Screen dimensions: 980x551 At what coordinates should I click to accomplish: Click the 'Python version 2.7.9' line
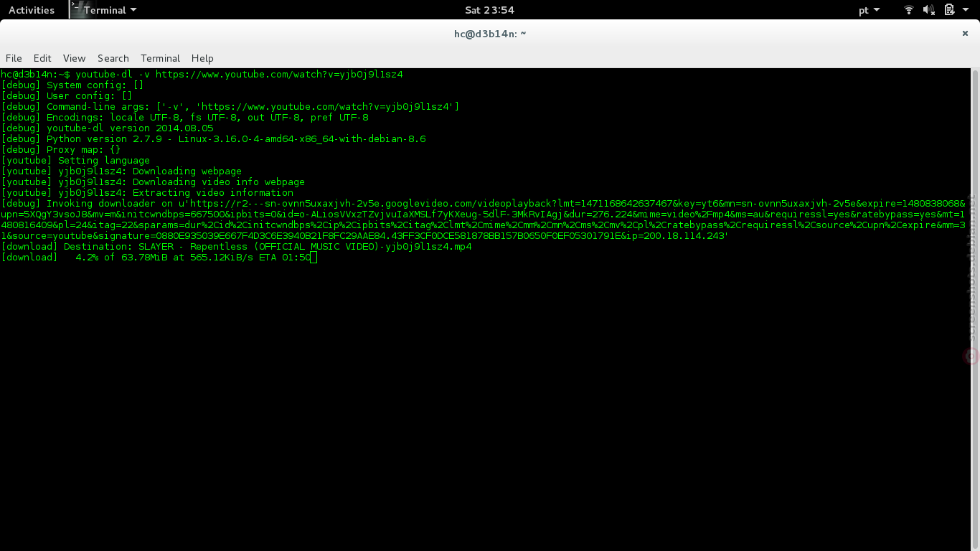[214, 138]
